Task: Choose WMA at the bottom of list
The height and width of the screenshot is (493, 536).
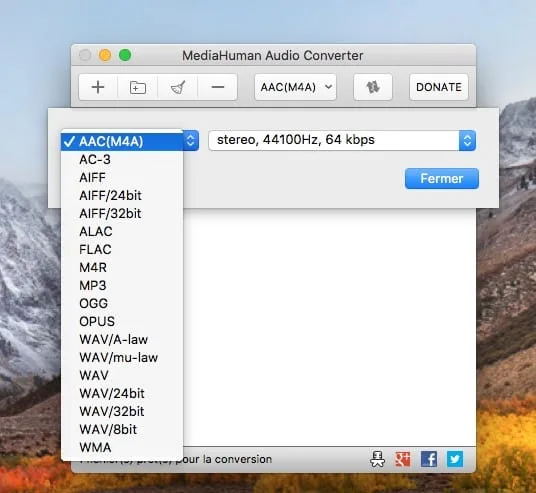Action: (122, 448)
